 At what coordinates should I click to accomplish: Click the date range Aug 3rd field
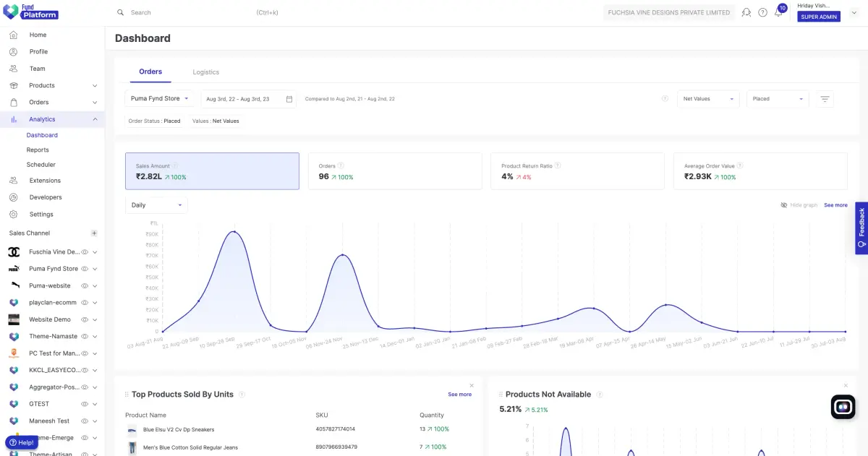click(x=248, y=99)
